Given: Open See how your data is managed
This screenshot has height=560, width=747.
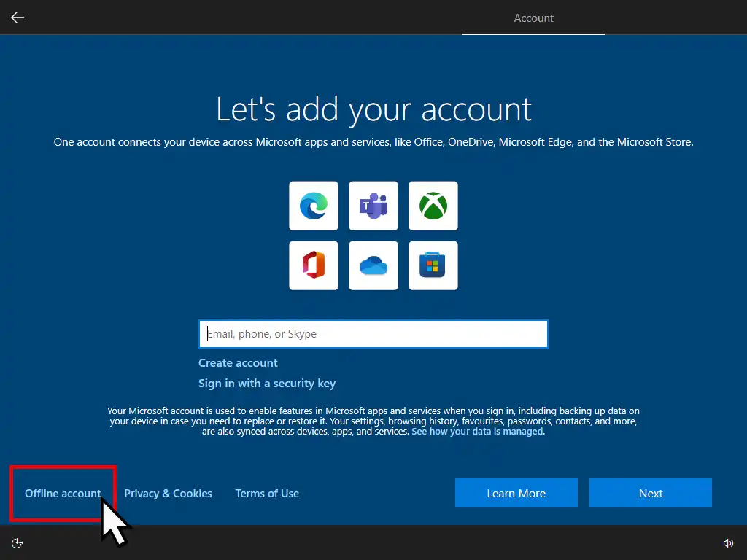Looking at the screenshot, I should pos(477,432).
